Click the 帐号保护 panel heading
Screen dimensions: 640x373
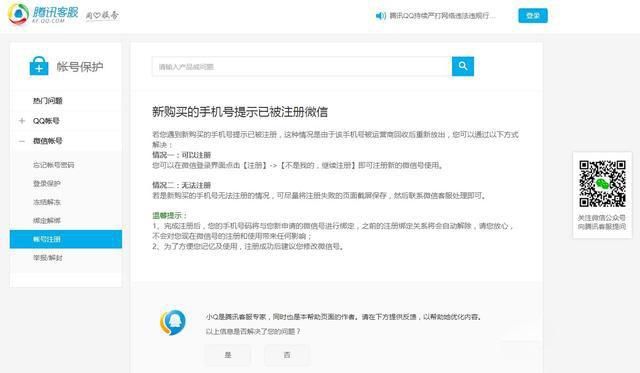pyautogui.click(x=80, y=67)
